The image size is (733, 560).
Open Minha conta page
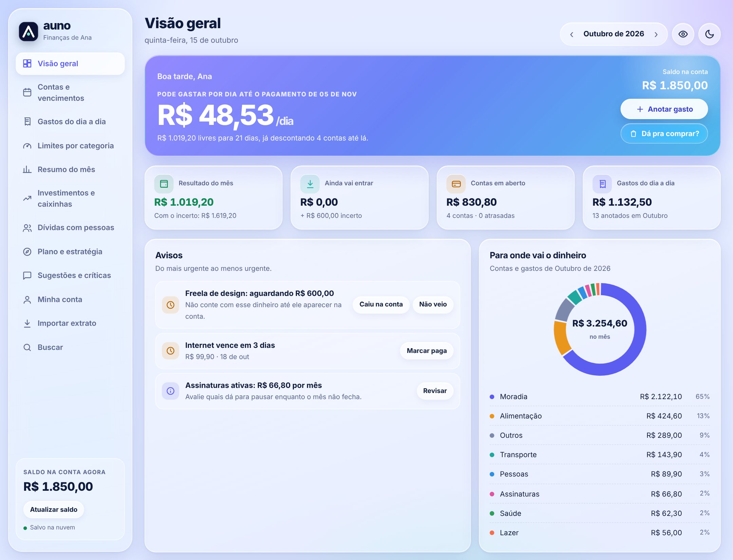click(70, 299)
